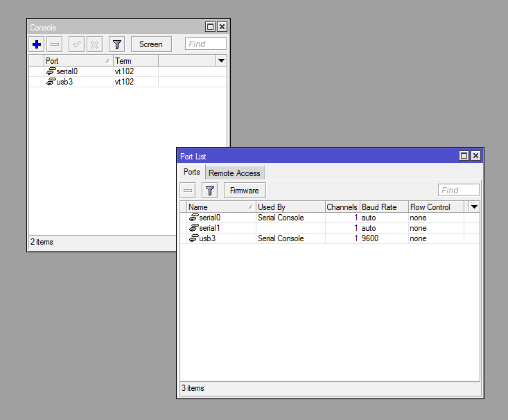Click flow control none for usb3

pyautogui.click(x=419, y=238)
